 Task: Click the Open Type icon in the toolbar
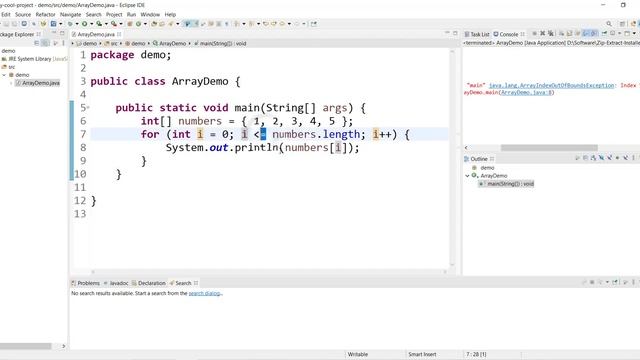click(154, 24)
